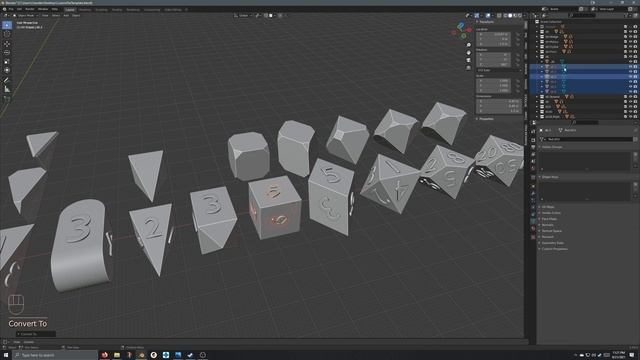
Task: Add a shape key with the plus button
Action: pyautogui.click(x=635, y=185)
